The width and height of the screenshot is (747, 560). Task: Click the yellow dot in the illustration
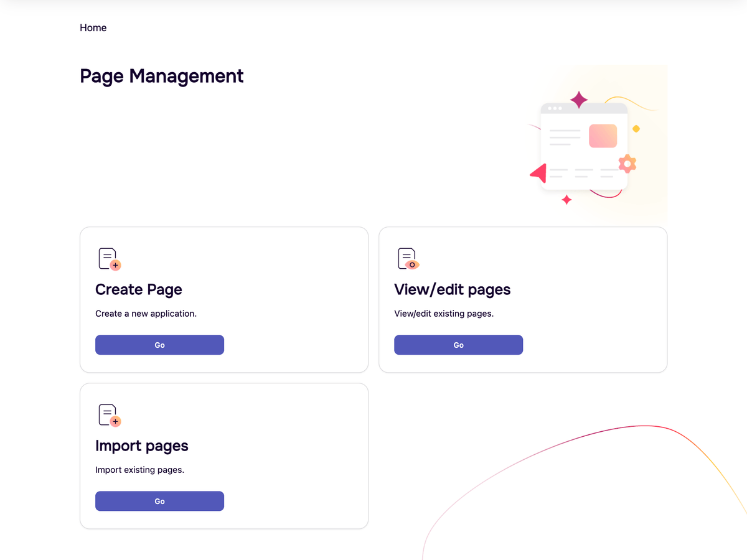[636, 128]
